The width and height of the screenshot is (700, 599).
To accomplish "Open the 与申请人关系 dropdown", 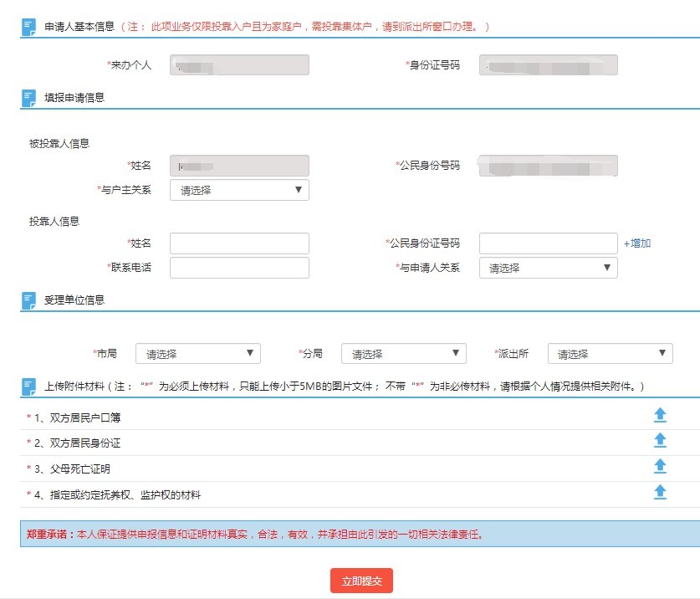I will 548,268.
